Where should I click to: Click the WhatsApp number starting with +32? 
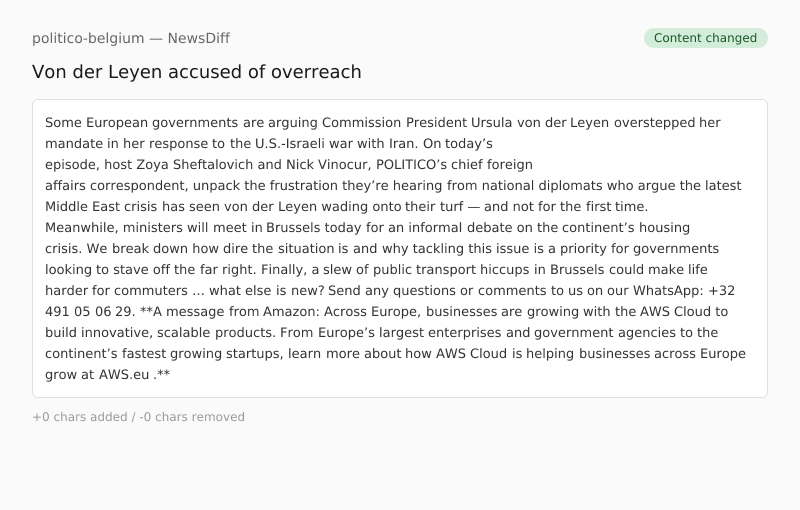(721, 291)
